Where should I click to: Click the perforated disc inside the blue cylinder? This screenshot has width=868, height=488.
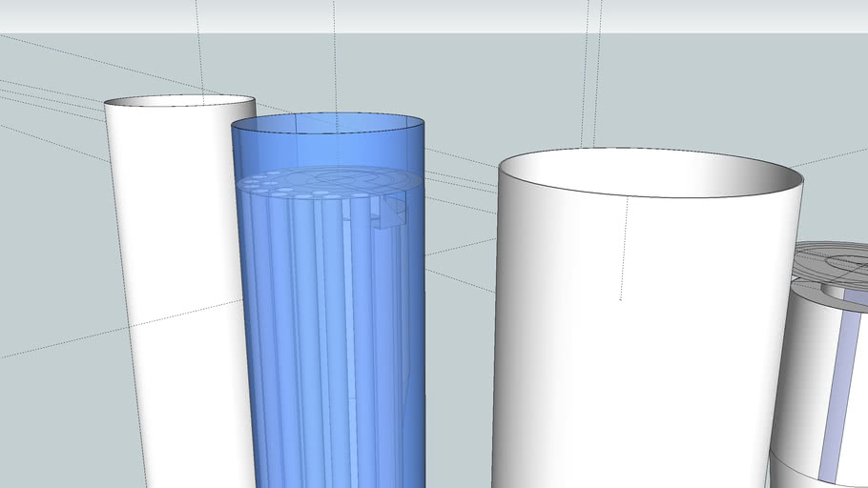pyautogui.click(x=326, y=183)
